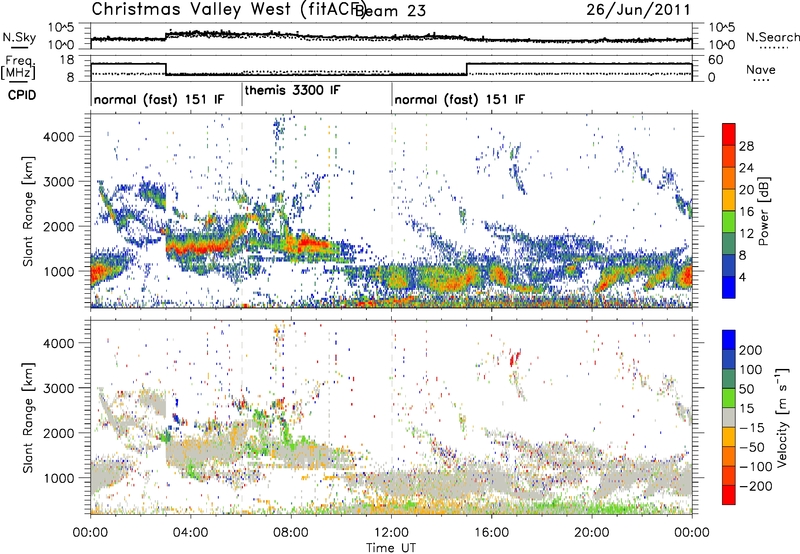
Task: Click 'themis 3300 IF' CPID label
Action: pos(292,90)
